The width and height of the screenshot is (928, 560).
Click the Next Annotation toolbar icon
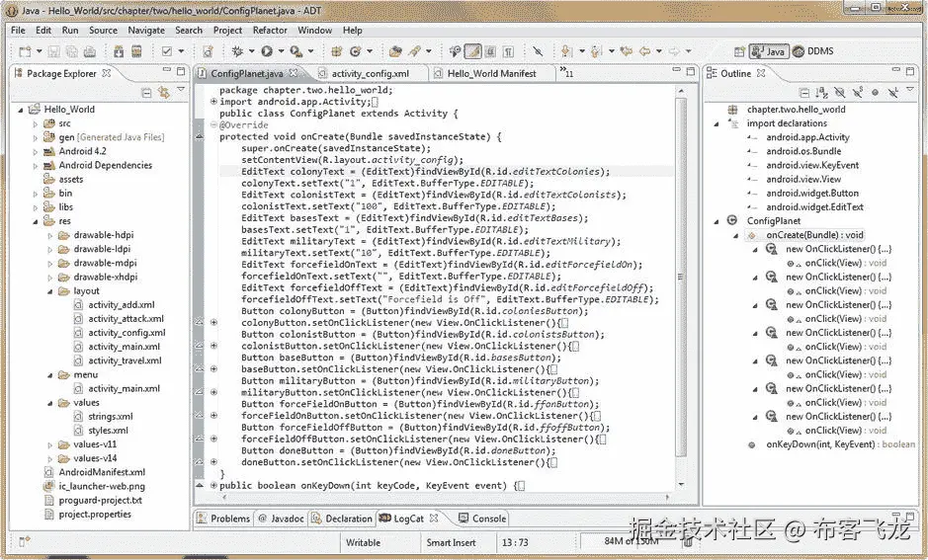566,51
